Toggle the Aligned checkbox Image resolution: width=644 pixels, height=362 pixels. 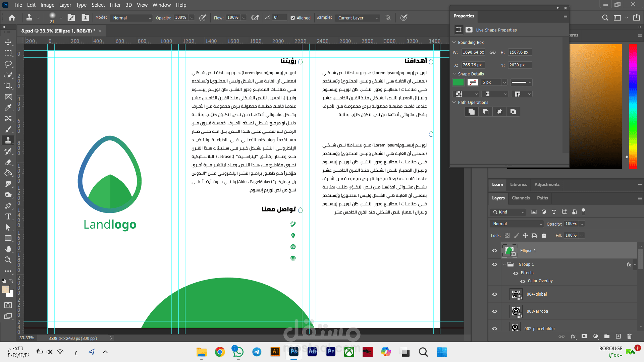click(293, 18)
